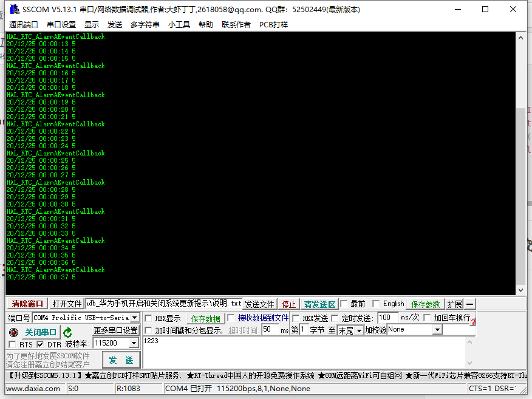Click the red record indicator icon
Screen dimensions: 532x399
coord(13,332)
